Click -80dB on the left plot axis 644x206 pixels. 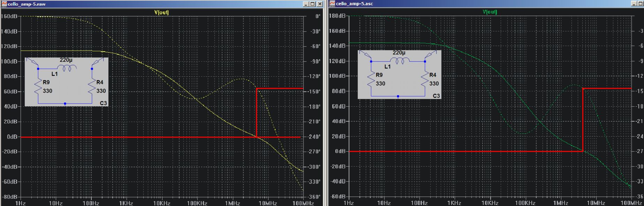point(9,197)
